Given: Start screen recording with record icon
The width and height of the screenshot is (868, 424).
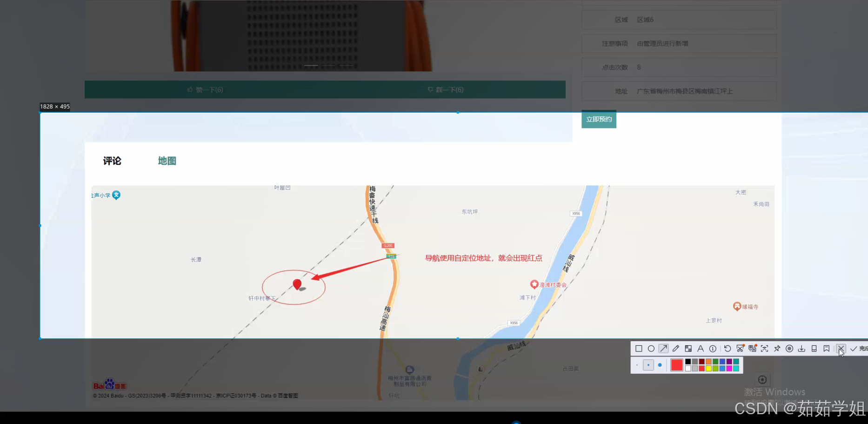Looking at the screenshot, I should [x=789, y=349].
